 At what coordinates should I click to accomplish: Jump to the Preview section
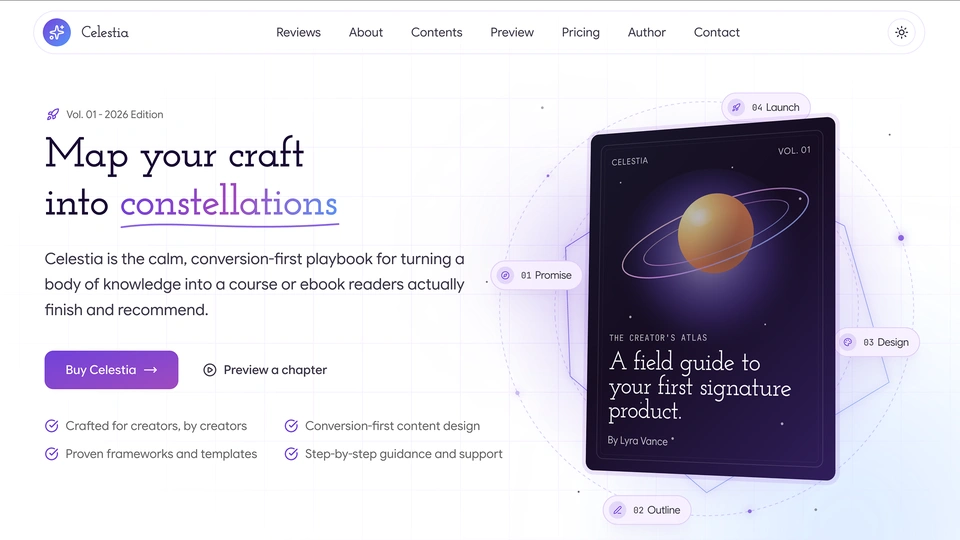pyautogui.click(x=512, y=32)
